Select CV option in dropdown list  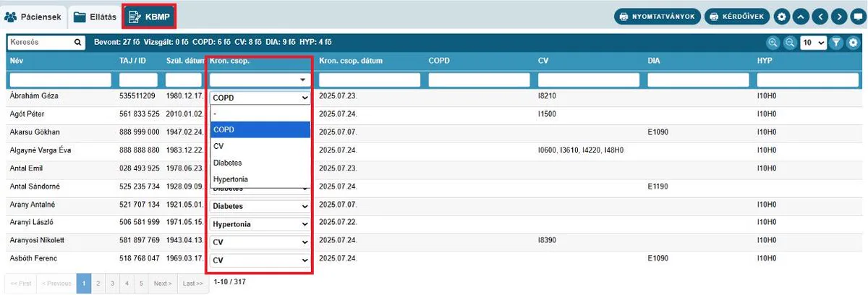pyautogui.click(x=260, y=146)
